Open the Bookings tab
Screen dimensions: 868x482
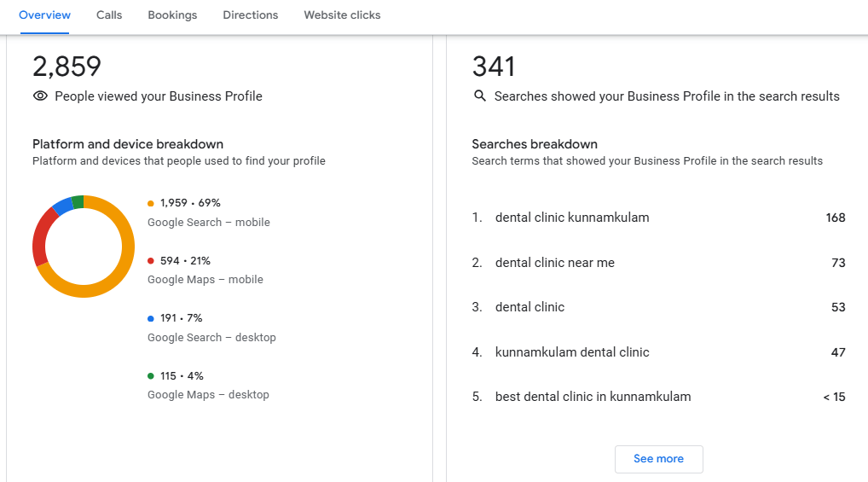(172, 15)
